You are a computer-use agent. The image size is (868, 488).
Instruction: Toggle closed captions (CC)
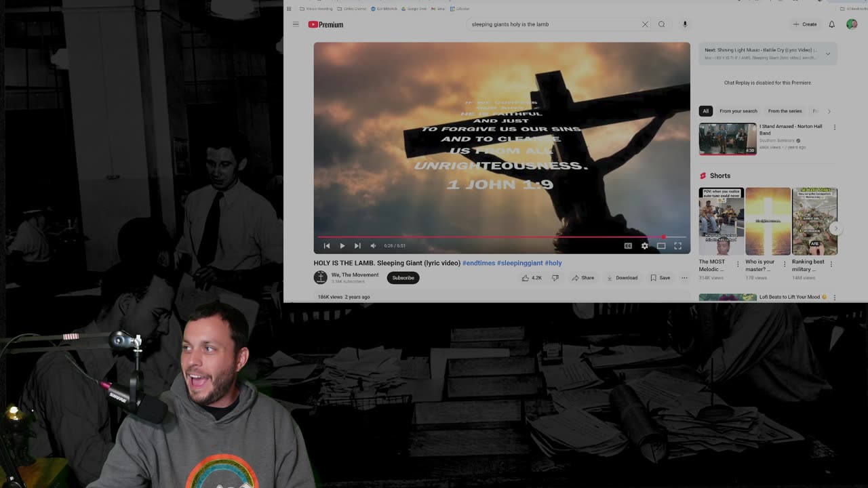[628, 246]
